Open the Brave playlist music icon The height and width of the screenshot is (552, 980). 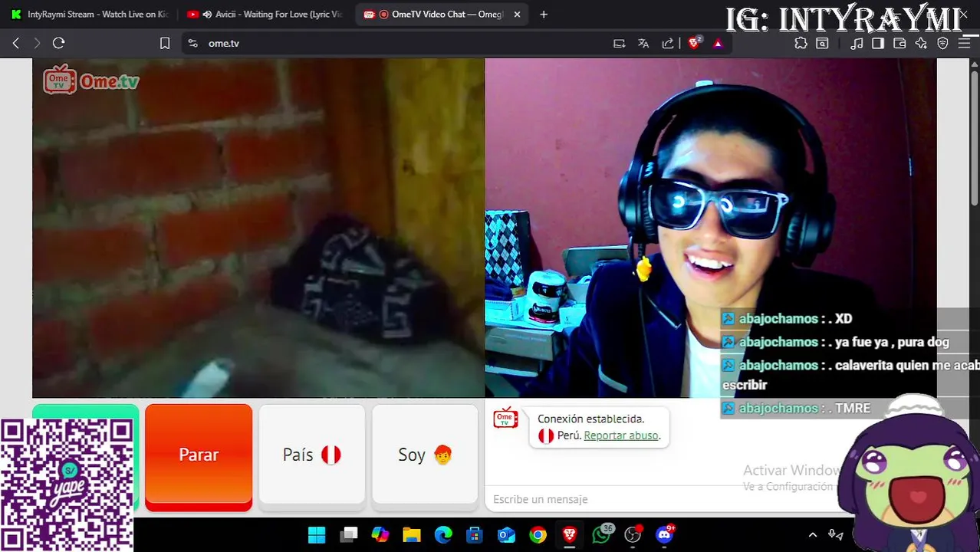pos(857,44)
